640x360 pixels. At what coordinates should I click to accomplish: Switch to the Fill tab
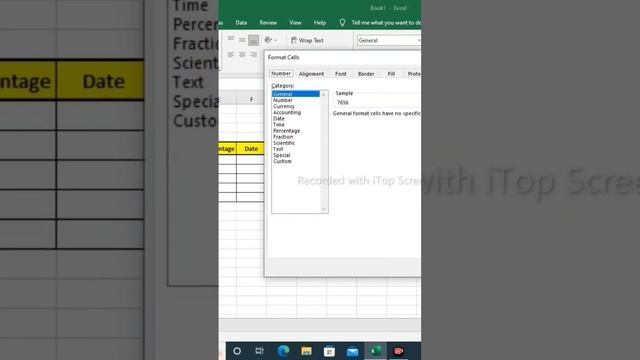click(391, 74)
